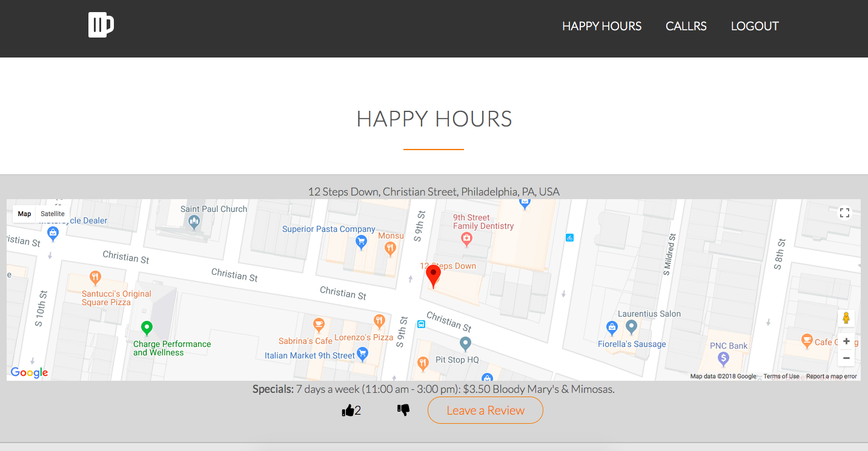Viewport: 868px width, 451px height.
Task: Click the red 12 Steps Down marker
Action: tap(433, 276)
